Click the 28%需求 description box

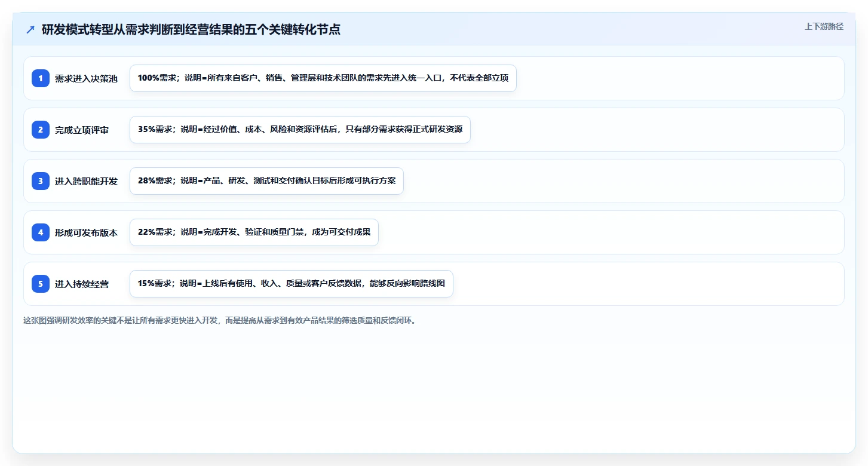point(266,181)
